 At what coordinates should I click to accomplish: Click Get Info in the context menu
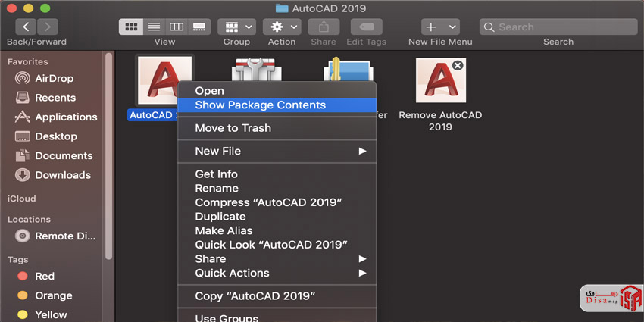(x=216, y=174)
